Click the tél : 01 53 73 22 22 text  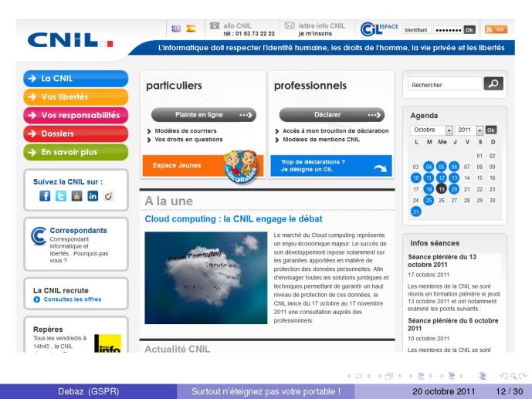[249, 33]
